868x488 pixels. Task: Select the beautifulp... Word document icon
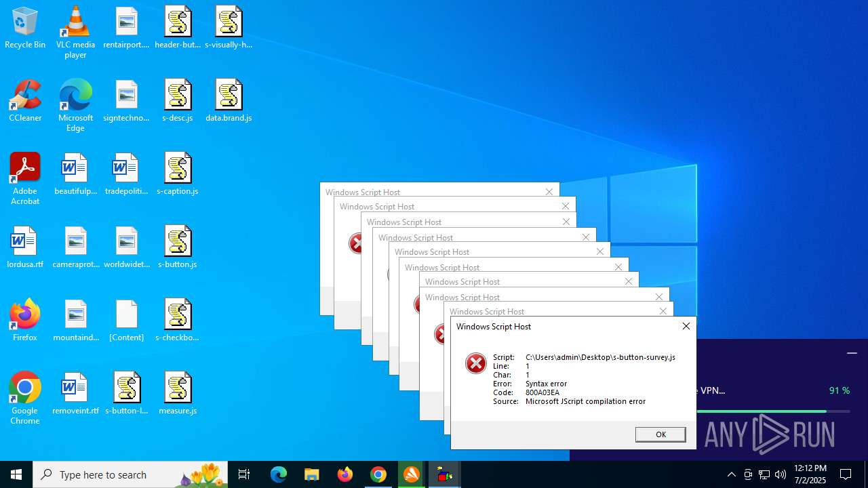click(75, 175)
